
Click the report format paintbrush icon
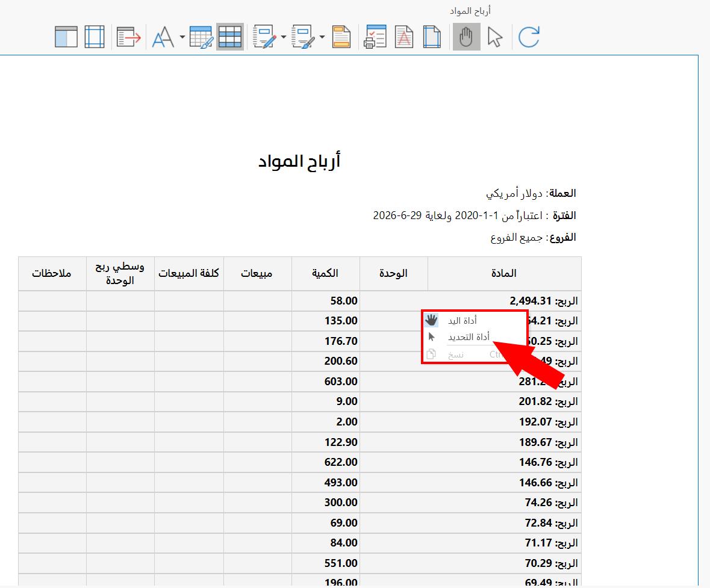pyautogui.click(x=304, y=37)
